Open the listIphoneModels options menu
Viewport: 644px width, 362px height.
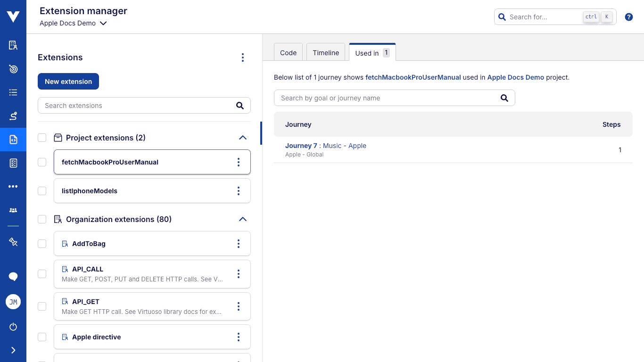[238, 191]
